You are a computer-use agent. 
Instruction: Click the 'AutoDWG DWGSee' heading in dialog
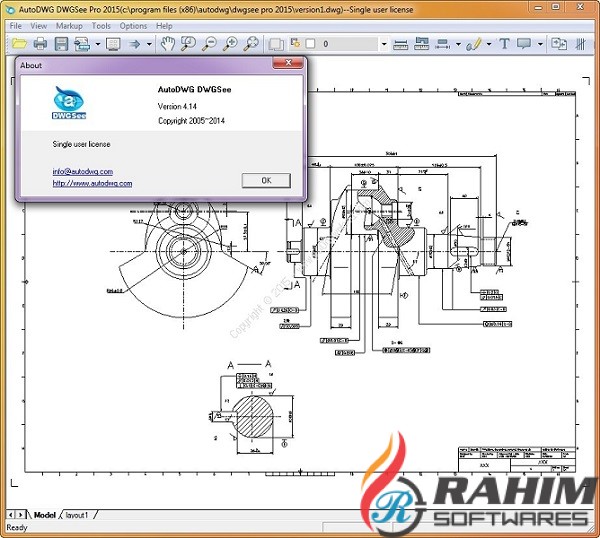click(194, 90)
